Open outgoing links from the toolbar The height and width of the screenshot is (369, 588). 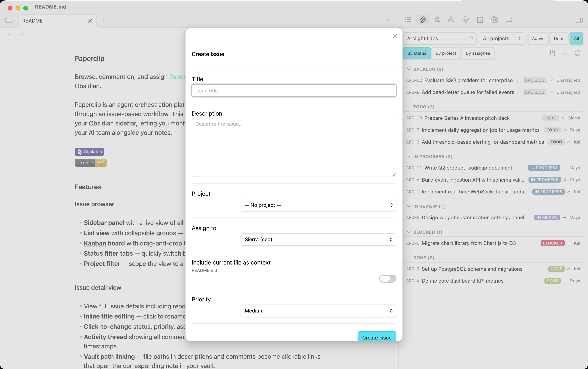[451, 20]
